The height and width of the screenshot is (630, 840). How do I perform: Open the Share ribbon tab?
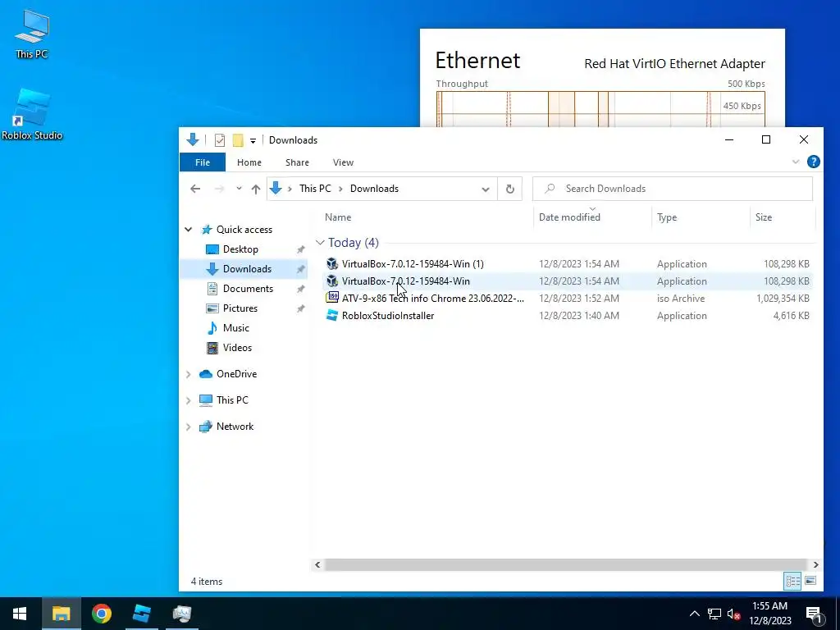297,162
